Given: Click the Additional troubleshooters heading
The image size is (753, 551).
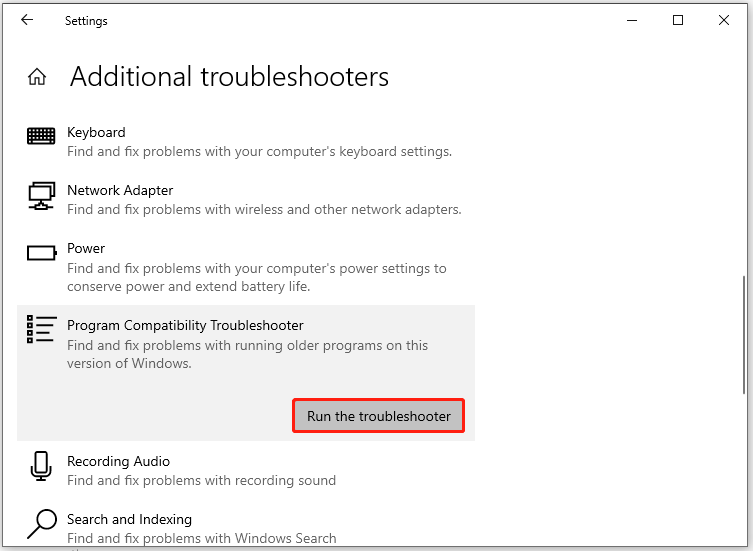Looking at the screenshot, I should click(229, 77).
